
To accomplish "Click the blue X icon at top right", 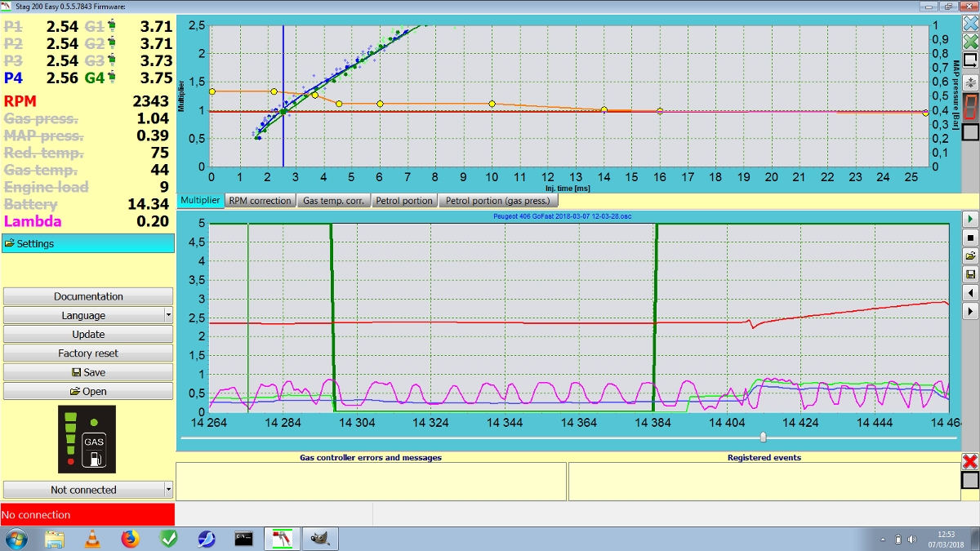I will pyautogui.click(x=970, y=23).
